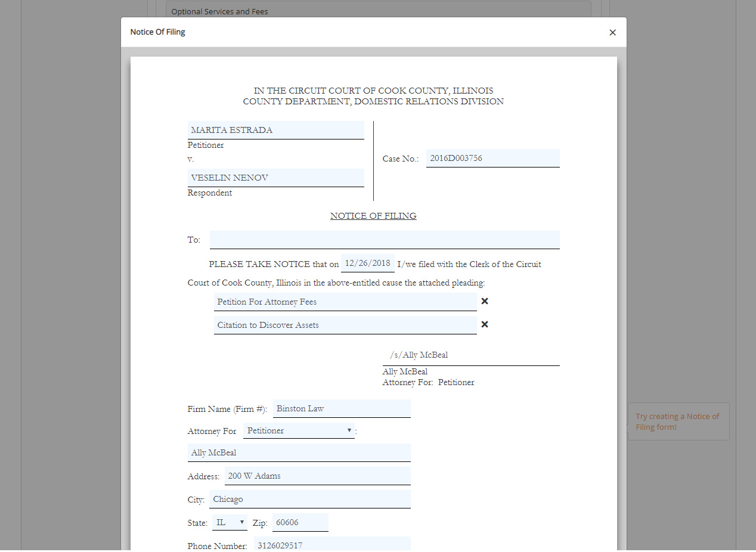
Task: Remove the Petition For Attorney Fees pleading
Action: coord(485,301)
